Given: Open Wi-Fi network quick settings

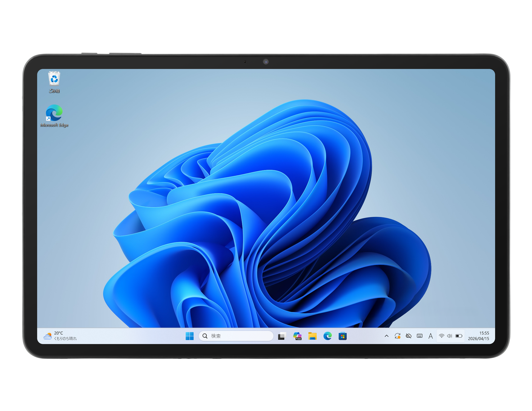Looking at the screenshot, I should pos(441,336).
